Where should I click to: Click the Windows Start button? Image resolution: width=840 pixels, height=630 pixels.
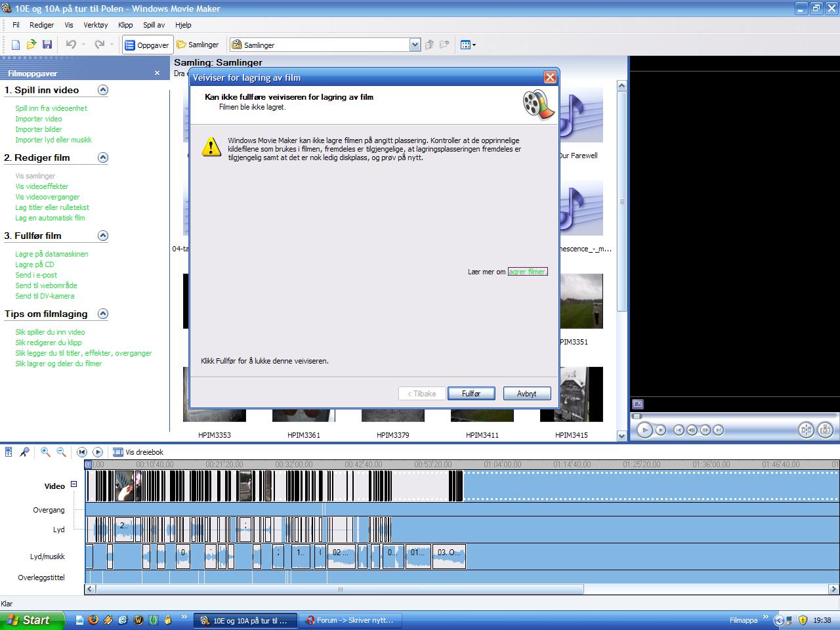pyautogui.click(x=33, y=619)
